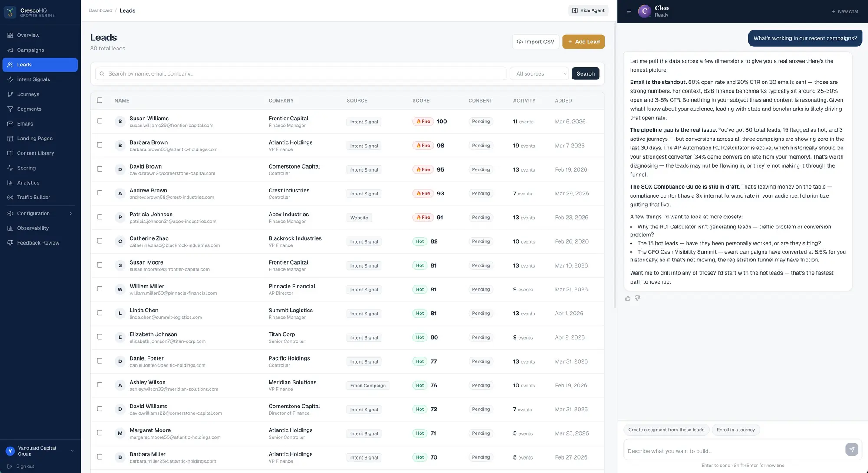The height and width of the screenshot is (473, 868).
Task: Open lead Daniel Foster
Action: click(x=146, y=358)
